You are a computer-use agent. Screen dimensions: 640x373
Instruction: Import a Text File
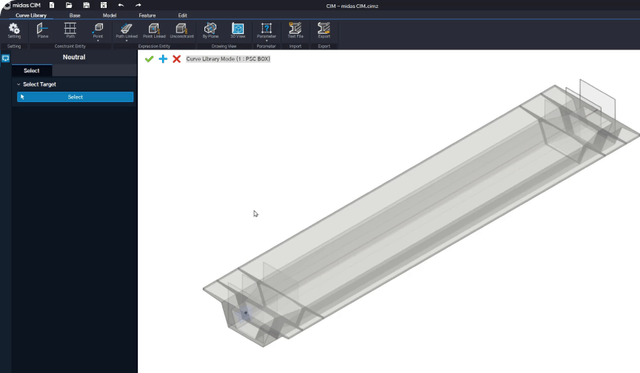click(295, 31)
